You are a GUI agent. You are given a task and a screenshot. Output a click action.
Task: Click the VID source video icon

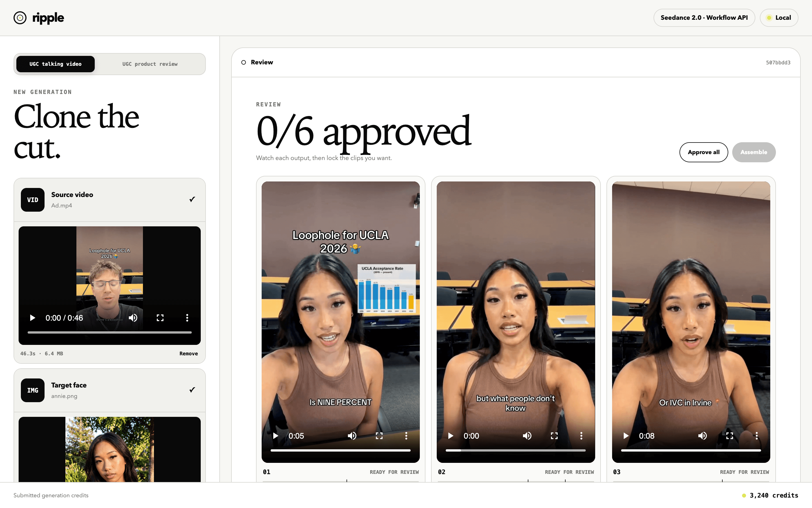(x=32, y=200)
